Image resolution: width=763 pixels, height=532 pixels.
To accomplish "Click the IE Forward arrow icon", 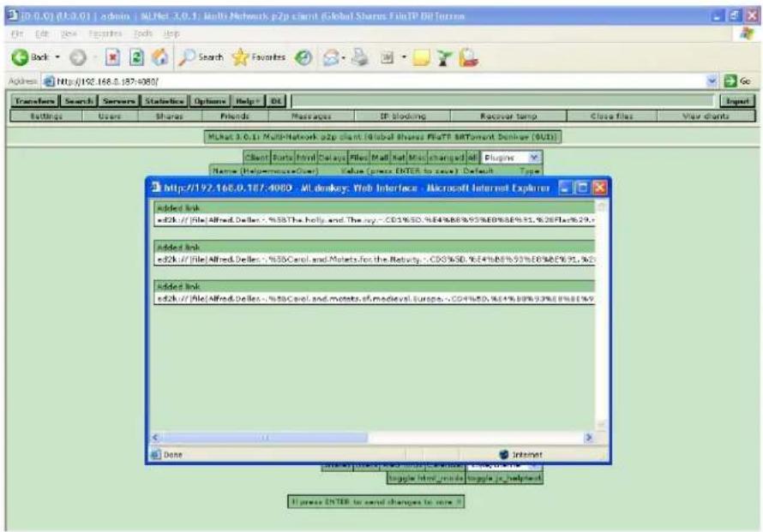I will (77, 58).
